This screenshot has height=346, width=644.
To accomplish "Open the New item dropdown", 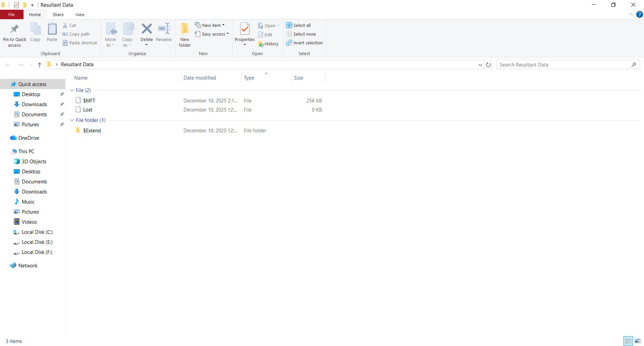I will coord(211,25).
